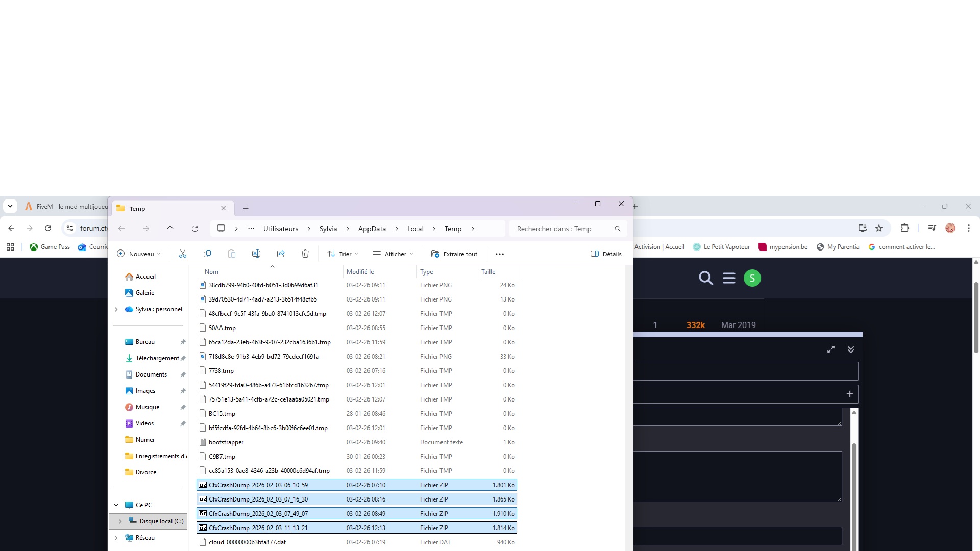Screen dimensions: 980x551
Task: Click the Delete trash icon
Action: pyautogui.click(x=305, y=254)
